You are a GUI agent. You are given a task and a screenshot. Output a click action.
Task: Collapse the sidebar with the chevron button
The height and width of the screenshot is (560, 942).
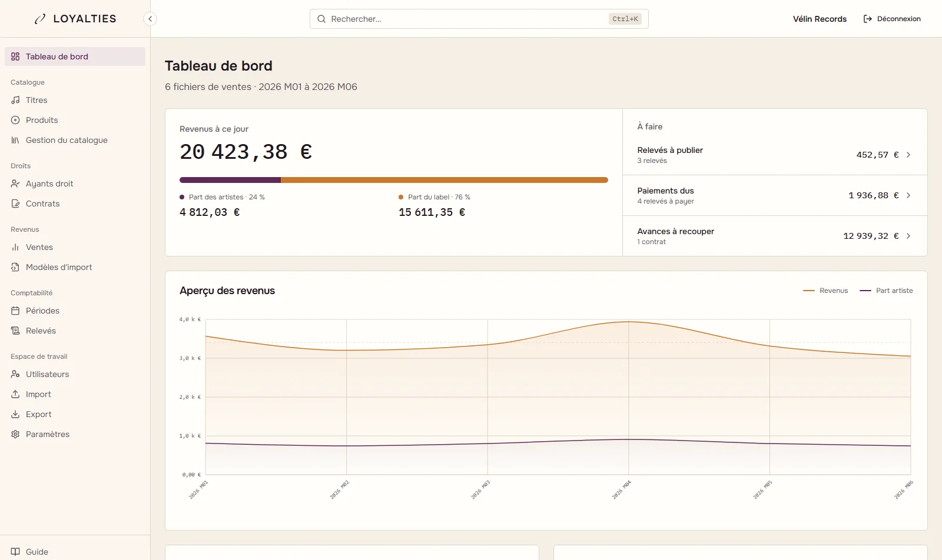150,19
